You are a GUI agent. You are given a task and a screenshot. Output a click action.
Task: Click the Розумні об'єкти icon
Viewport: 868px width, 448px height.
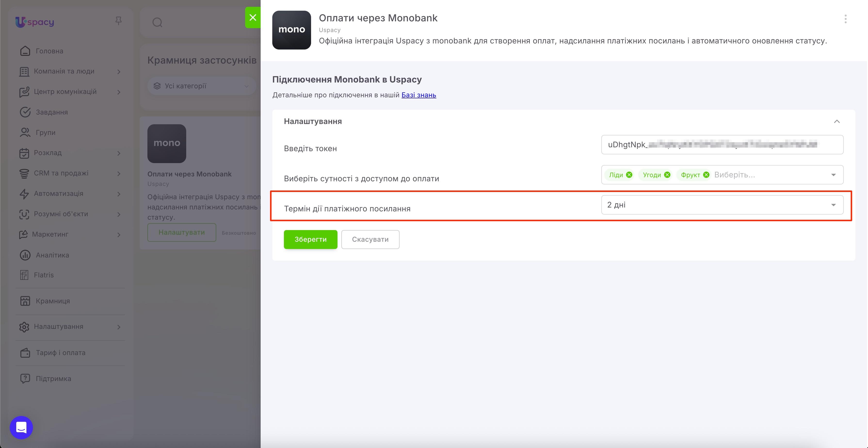24,214
